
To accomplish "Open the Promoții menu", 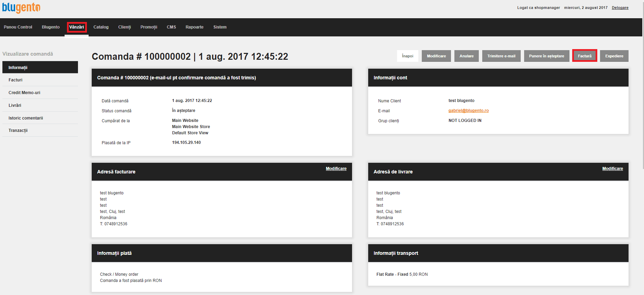I will tap(149, 27).
